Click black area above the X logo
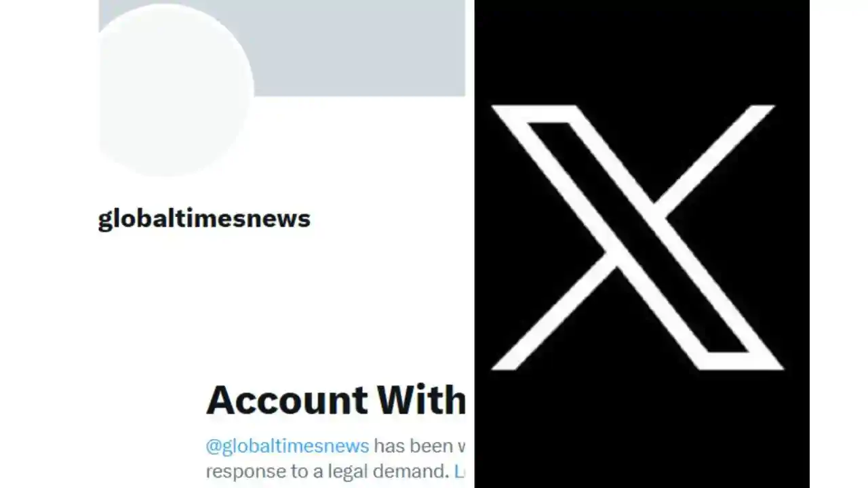 pos(642,51)
